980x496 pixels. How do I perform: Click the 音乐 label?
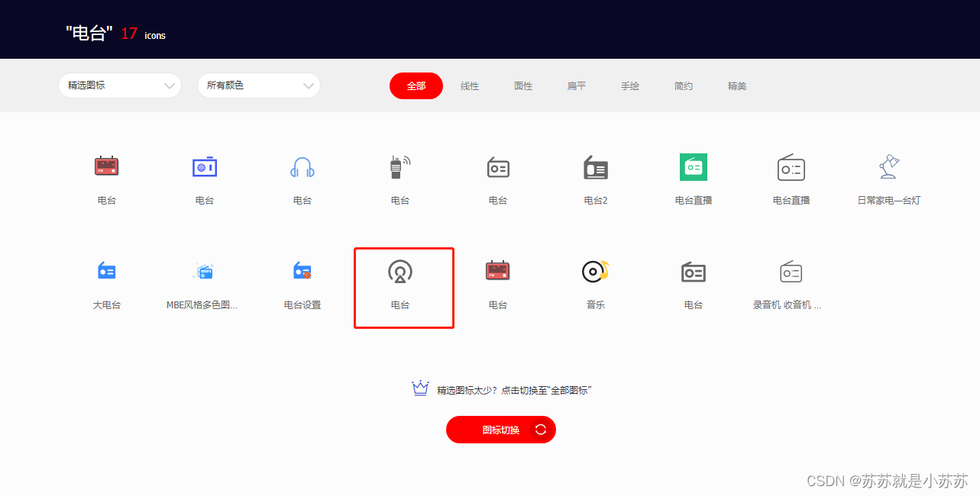[x=596, y=305]
